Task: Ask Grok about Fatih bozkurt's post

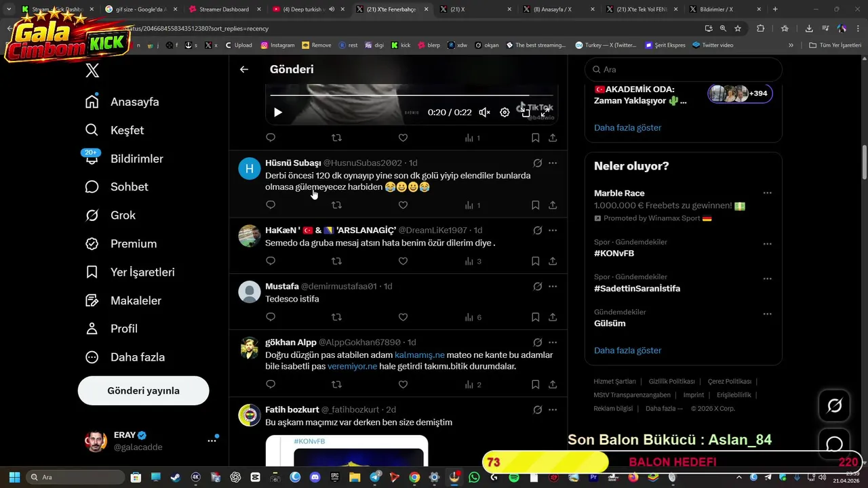Action: (537, 410)
